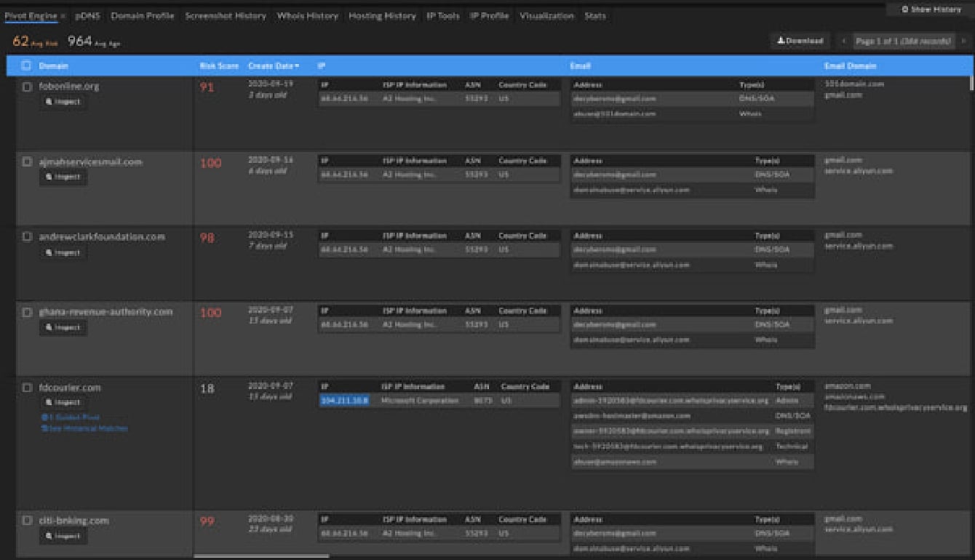This screenshot has width=975, height=560.
Task: Toggle the select-all checkbox in the Domain header
Action: tap(26, 65)
